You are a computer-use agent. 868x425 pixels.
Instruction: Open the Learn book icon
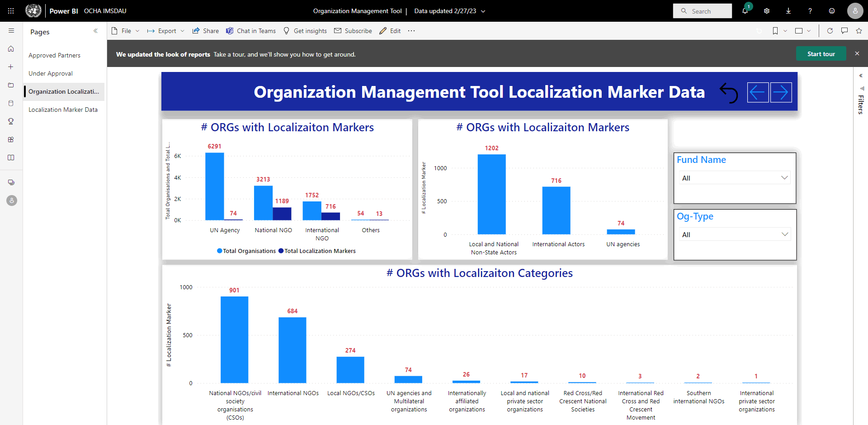tap(11, 158)
